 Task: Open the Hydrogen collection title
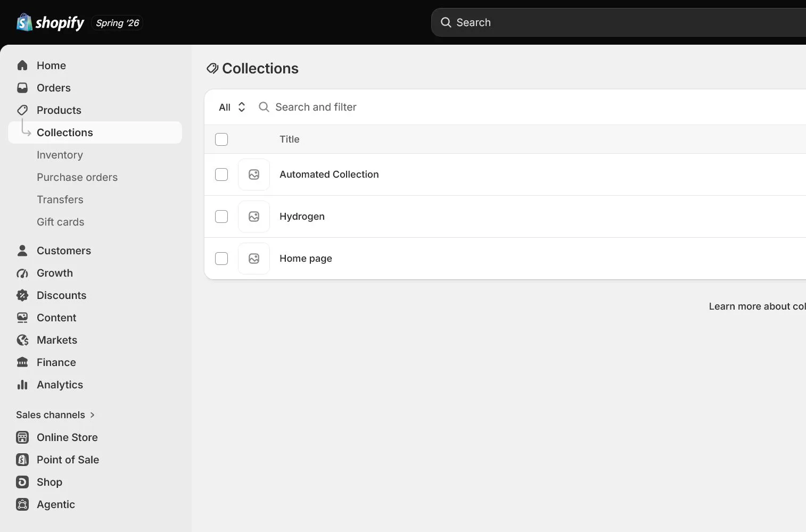pyautogui.click(x=302, y=217)
